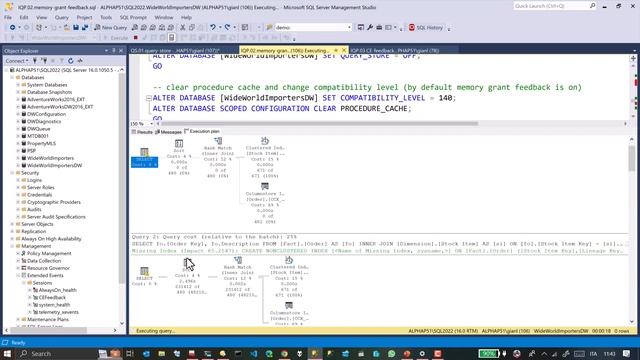Click the New Query toolbar button
The height and width of the screenshot is (360, 640).
[x=111, y=27]
